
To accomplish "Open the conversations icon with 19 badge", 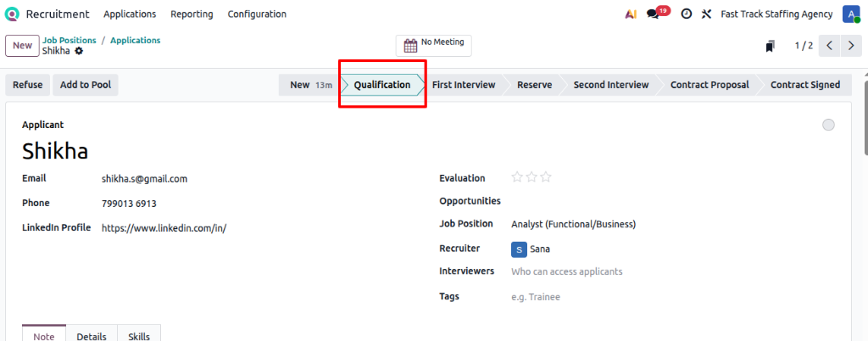I will click(x=653, y=14).
